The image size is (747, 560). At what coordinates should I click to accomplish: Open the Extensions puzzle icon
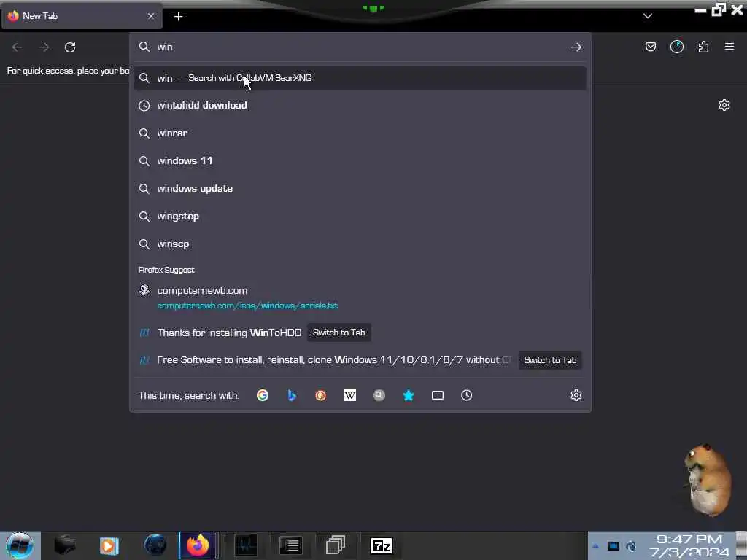703,47
